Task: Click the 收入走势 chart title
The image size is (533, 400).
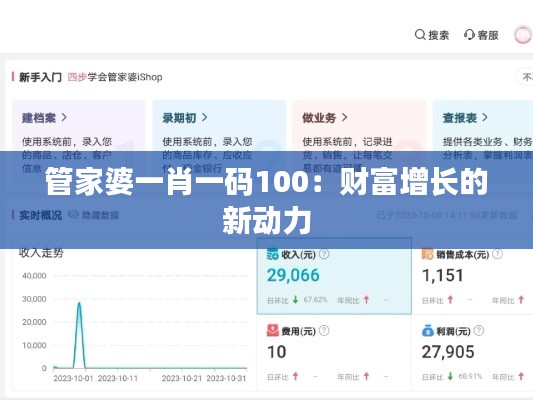Action: point(41,253)
